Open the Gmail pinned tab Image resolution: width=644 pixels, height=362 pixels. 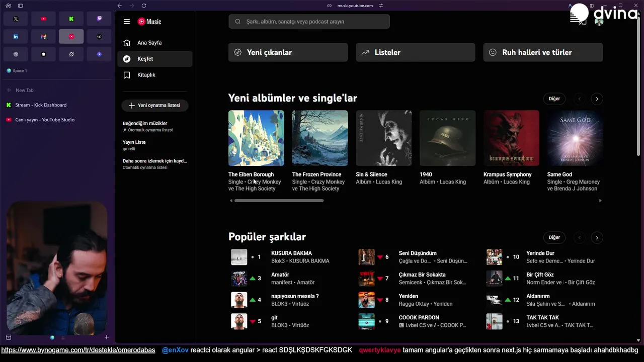pos(43,37)
